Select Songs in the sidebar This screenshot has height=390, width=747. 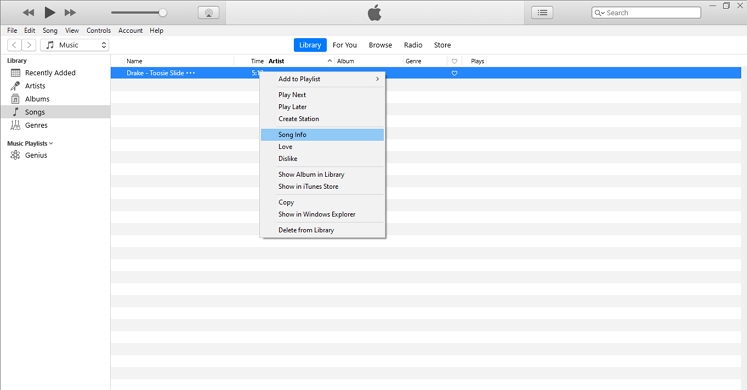[x=55, y=112]
